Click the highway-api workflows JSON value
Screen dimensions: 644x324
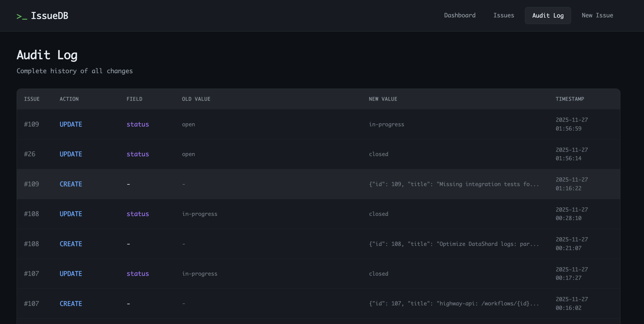[453, 303]
